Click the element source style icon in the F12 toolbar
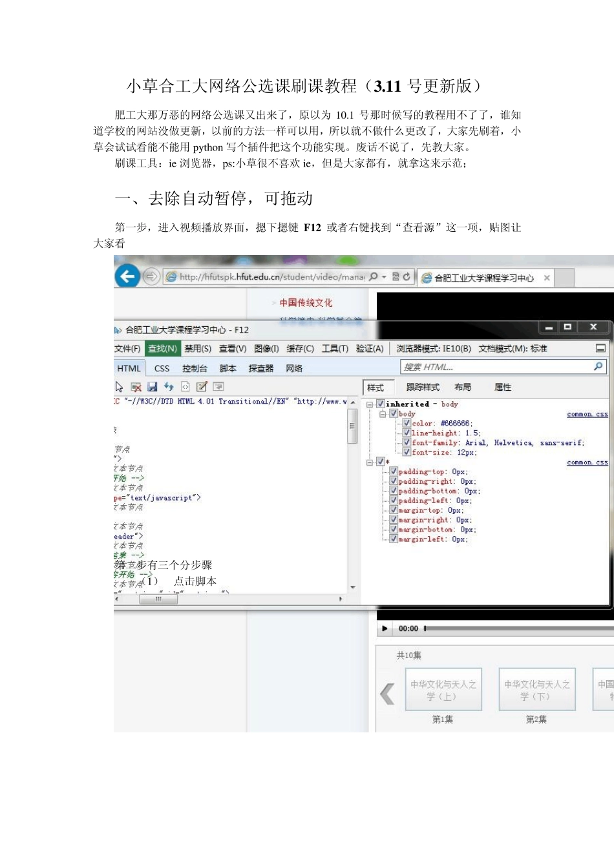Image resolution: width=614 pixels, height=868 pixels. click(x=185, y=386)
